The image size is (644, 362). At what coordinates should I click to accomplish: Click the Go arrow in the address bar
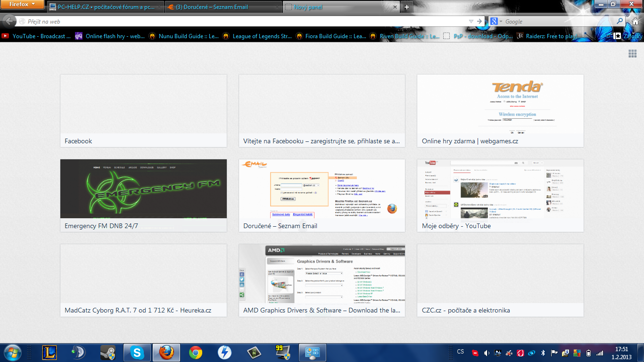tap(479, 21)
